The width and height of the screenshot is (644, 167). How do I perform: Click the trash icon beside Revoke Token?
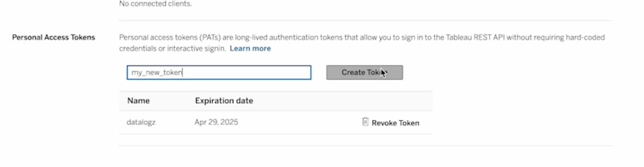pyautogui.click(x=365, y=122)
